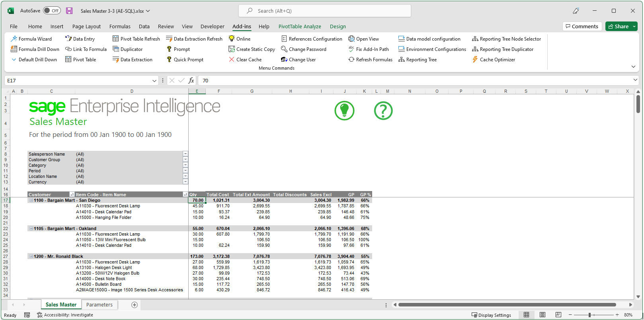Click the zoom slider in status bar
This screenshot has height=320, width=644.
point(589,315)
